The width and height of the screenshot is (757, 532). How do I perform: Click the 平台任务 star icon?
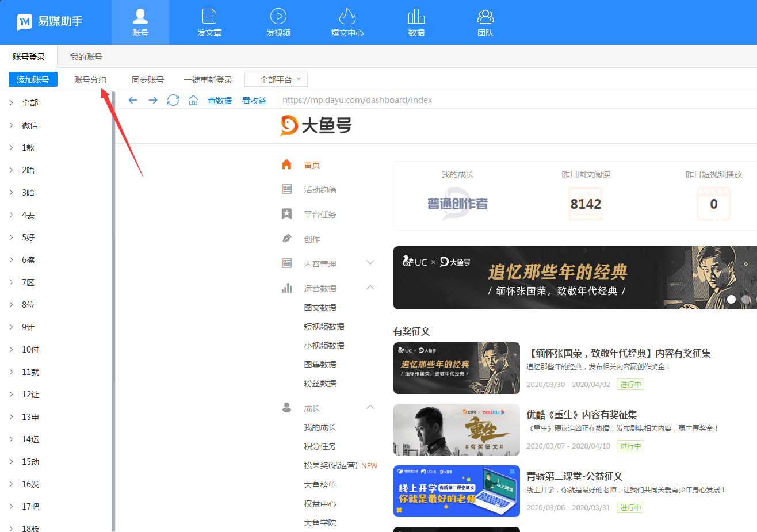click(286, 214)
